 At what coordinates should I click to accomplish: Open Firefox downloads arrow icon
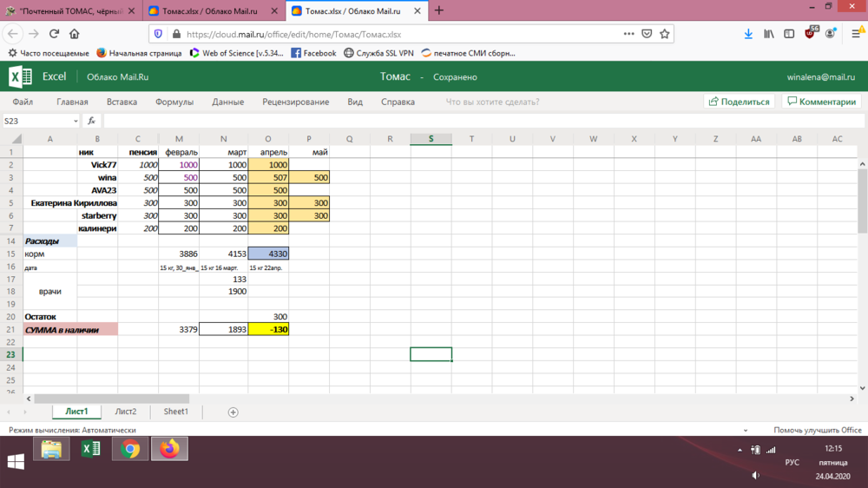[x=748, y=34]
